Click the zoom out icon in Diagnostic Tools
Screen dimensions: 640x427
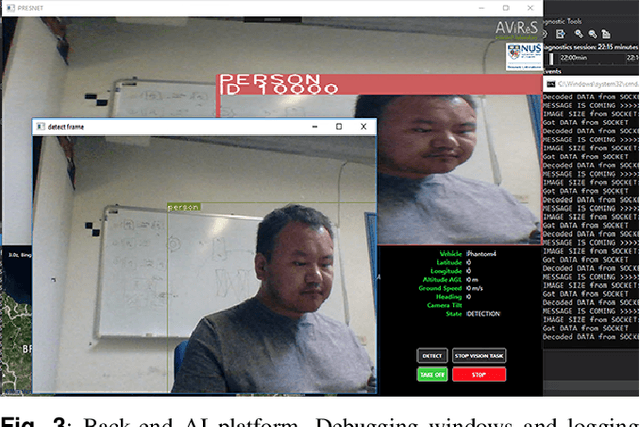(592, 32)
